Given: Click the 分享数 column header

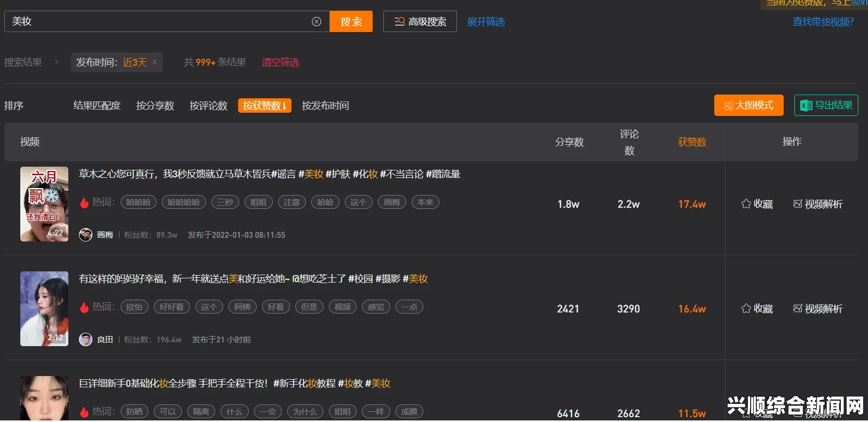Looking at the screenshot, I should (569, 142).
